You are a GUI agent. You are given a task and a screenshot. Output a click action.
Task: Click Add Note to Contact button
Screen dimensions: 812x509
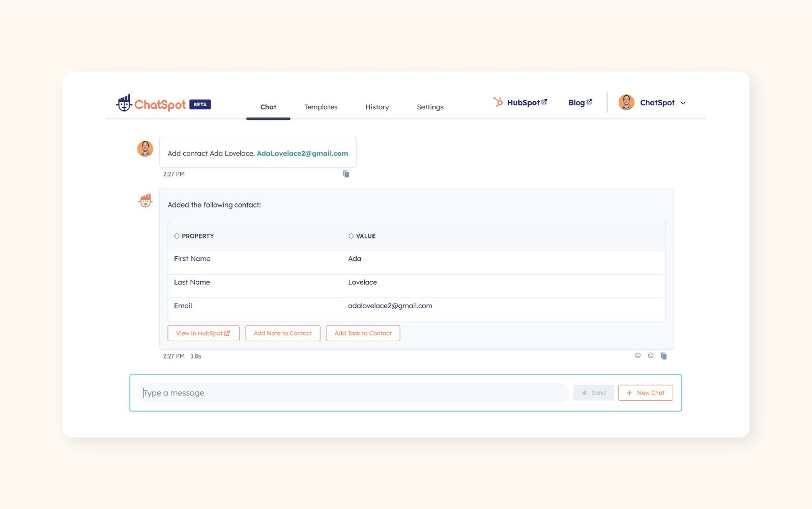click(x=283, y=334)
